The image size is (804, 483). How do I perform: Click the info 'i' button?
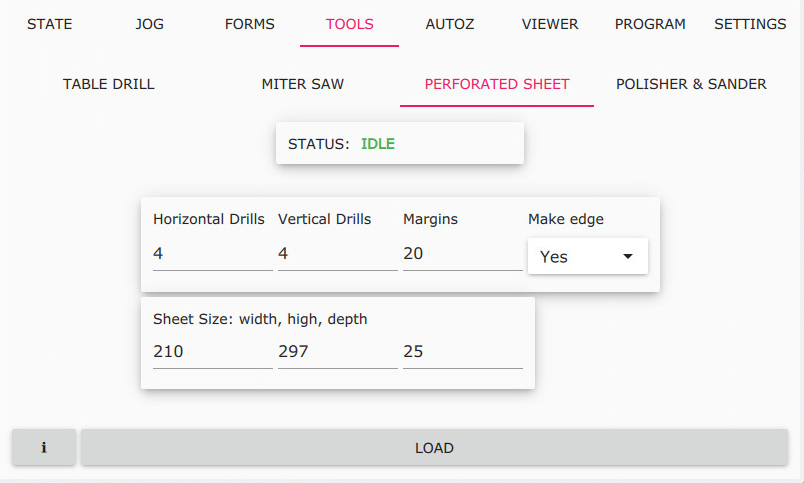click(44, 448)
